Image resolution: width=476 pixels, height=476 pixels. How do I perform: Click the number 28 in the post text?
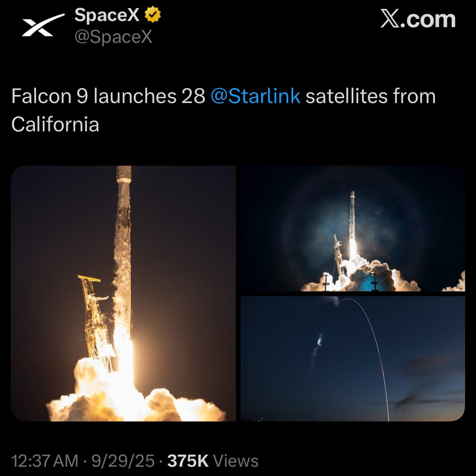pyautogui.click(x=193, y=97)
